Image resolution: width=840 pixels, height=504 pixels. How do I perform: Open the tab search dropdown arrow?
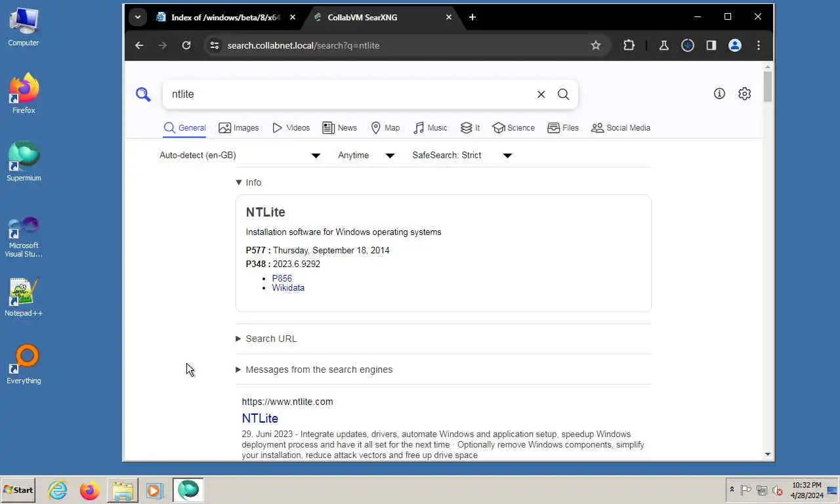pos(137,17)
